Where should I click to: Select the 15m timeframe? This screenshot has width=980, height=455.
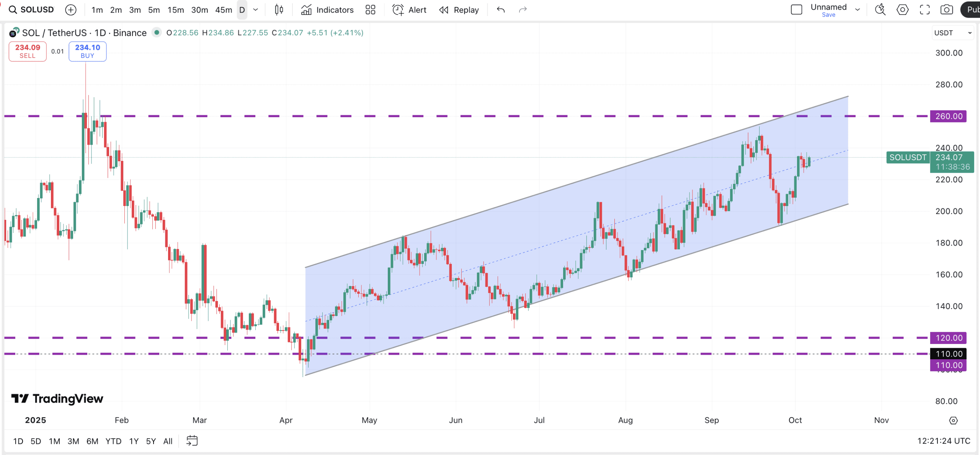175,10
